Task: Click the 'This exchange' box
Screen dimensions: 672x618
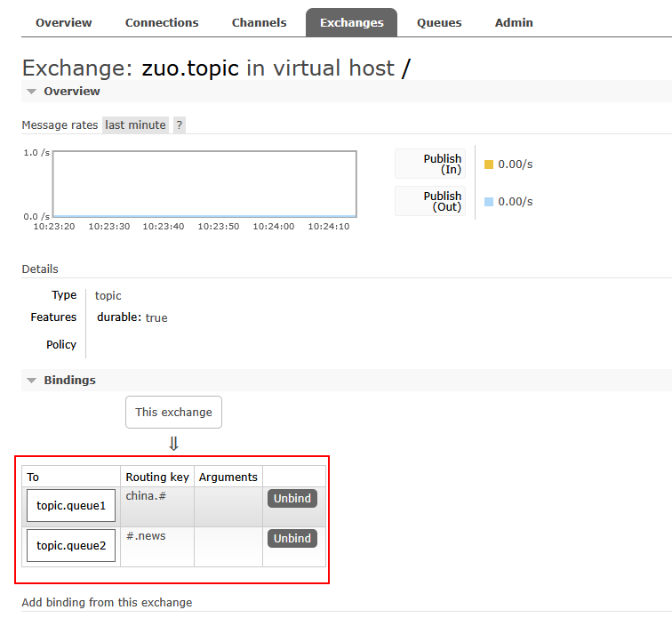Action: (x=173, y=413)
